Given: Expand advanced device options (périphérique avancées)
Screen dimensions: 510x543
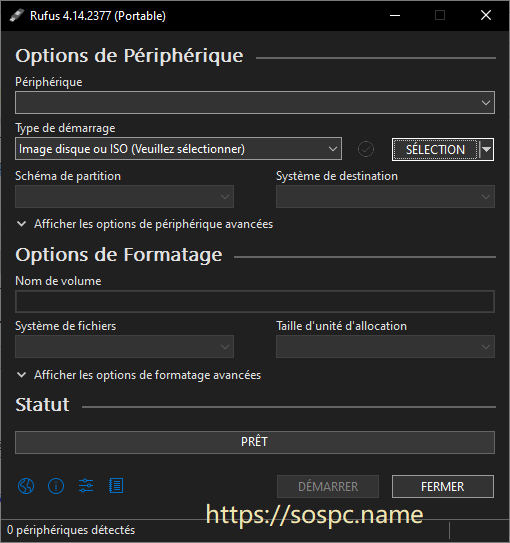Looking at the screenshot, I should pyautogui.click(x=145, y=224).
